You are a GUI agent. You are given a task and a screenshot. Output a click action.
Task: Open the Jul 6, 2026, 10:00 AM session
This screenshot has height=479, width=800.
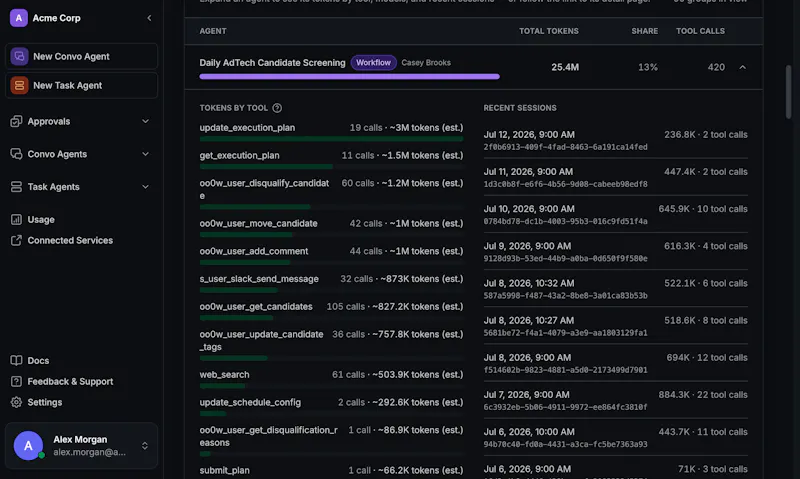click(615, 438)
